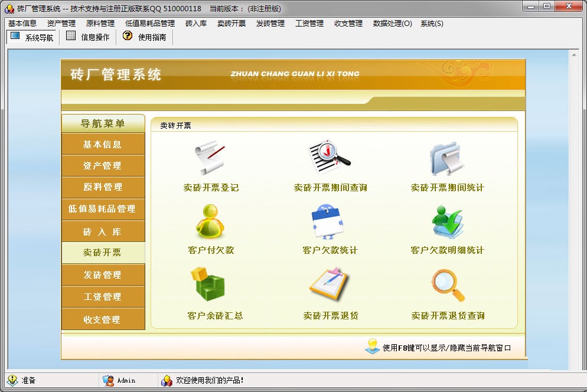This screenshot has width=587, height=392.
Task: Select 低值易耗品管理 in navigation sidebar
Action: [103, 209]
